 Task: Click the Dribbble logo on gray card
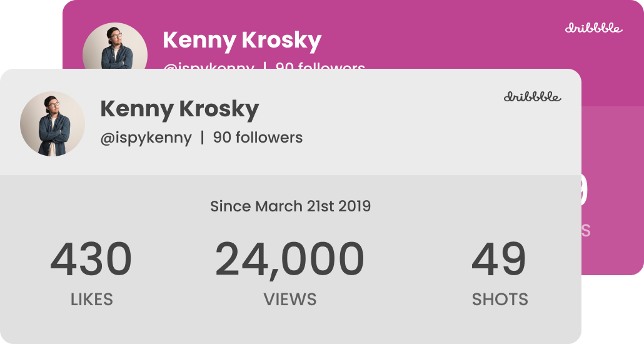point(532,96)
